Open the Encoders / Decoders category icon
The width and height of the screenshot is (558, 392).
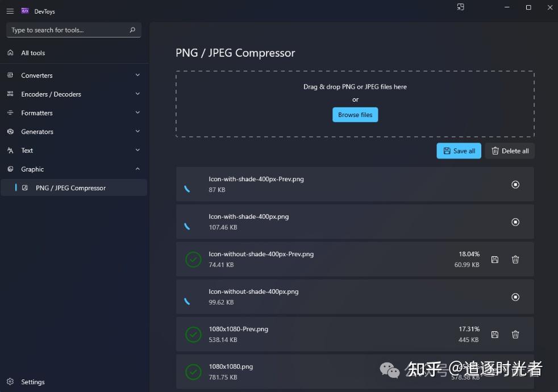click(10, 94)
